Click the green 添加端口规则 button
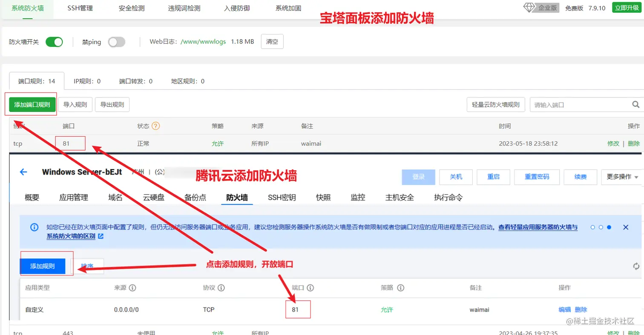This screenshot has width=644, height=335. click(x=32, y=104)
